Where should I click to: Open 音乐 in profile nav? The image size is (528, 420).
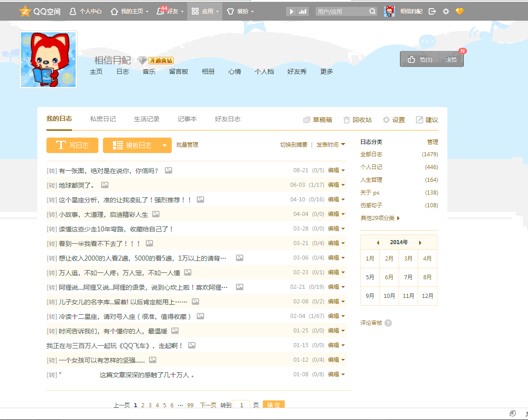pyautogui.click(x=149, y=72)
